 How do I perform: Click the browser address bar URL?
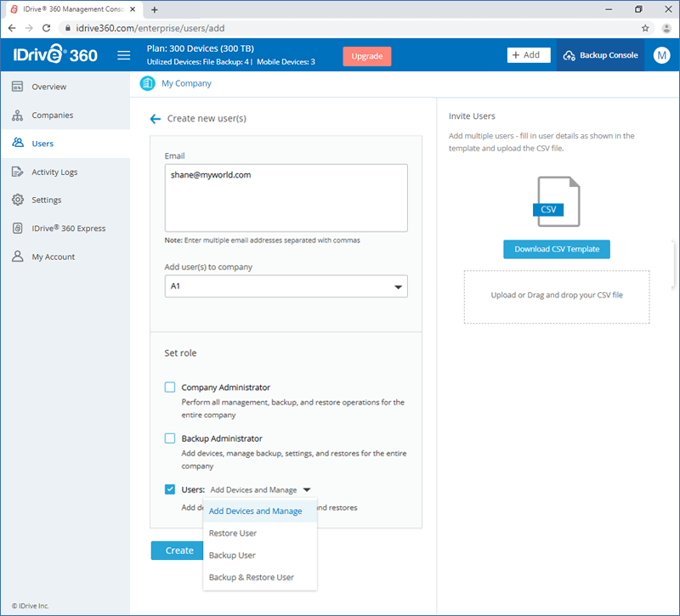pos(150,28)
